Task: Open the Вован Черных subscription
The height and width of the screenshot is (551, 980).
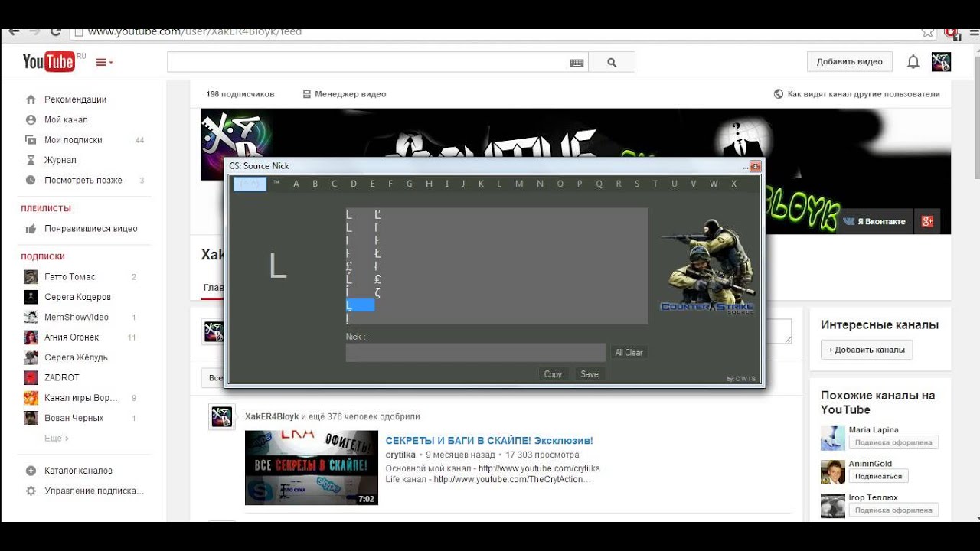Action: point(73,418)
